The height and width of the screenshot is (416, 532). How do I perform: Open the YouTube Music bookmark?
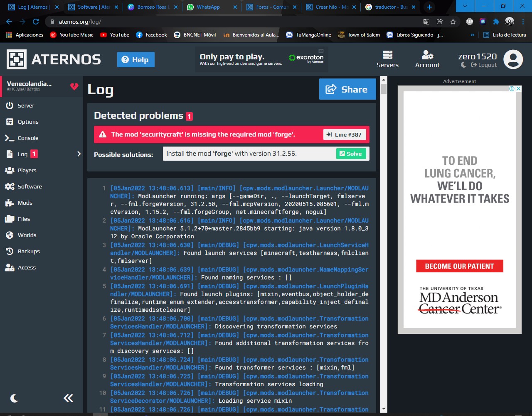(x=71, y=35)
